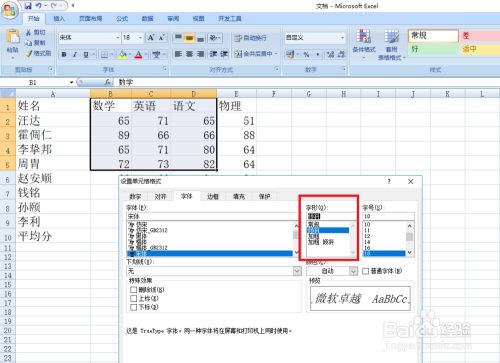Switch to the Formulas ribbon tab
The width and height of the screenshot is (500, 363).
tap(122, 19)
